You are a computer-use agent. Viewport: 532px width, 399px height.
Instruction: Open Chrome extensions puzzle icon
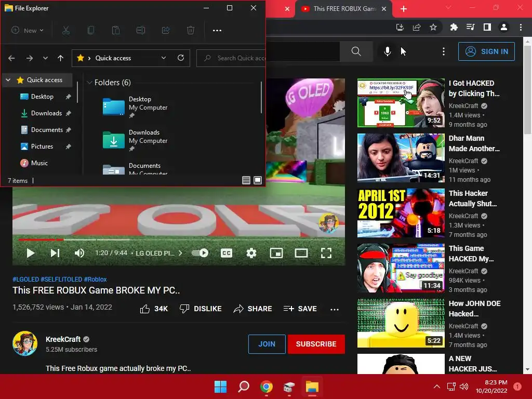[x=454, y=27]
